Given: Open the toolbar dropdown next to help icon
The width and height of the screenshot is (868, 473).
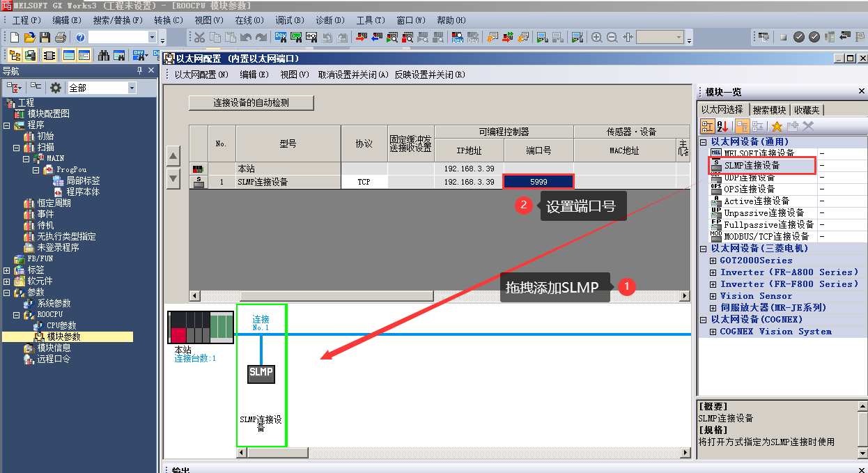Looking at the screenshot, I should point(153,37).
